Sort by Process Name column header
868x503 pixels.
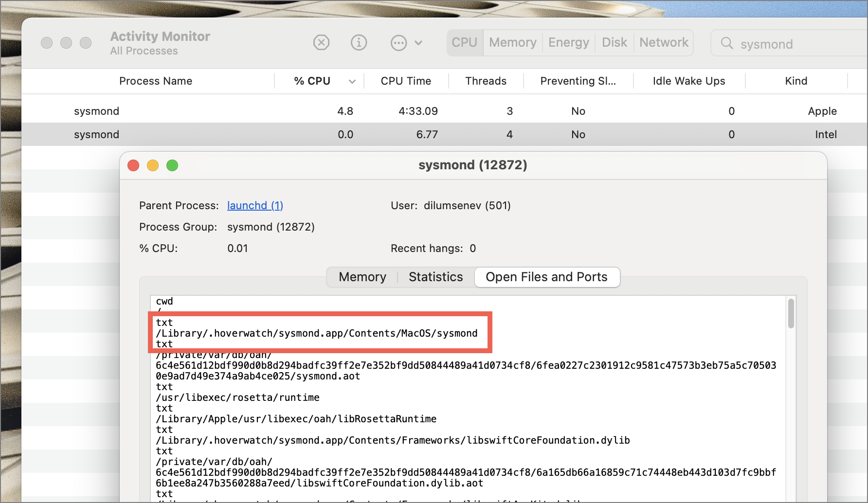156,81
